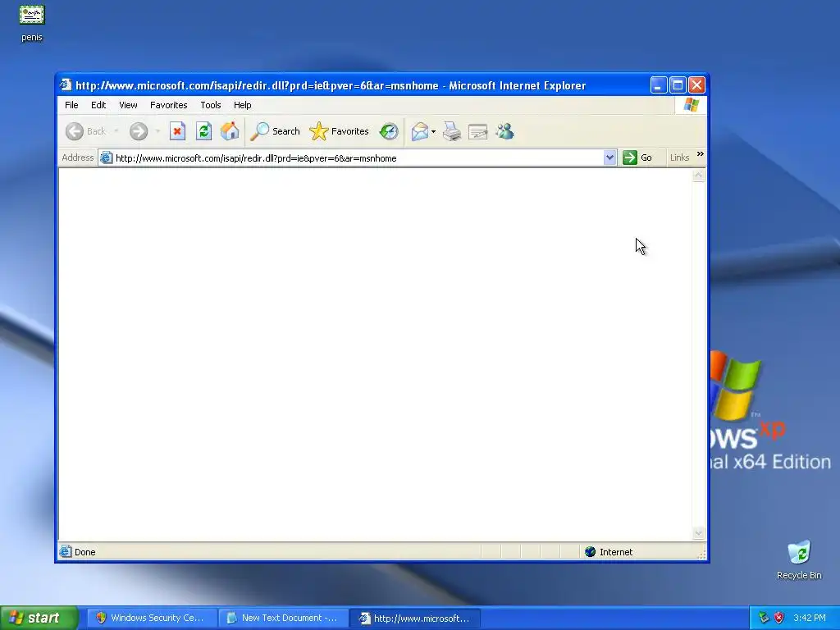Viewport: 840px width, 630px height.
Task: Click the 3:42 PM system clock
Action: 810,619
